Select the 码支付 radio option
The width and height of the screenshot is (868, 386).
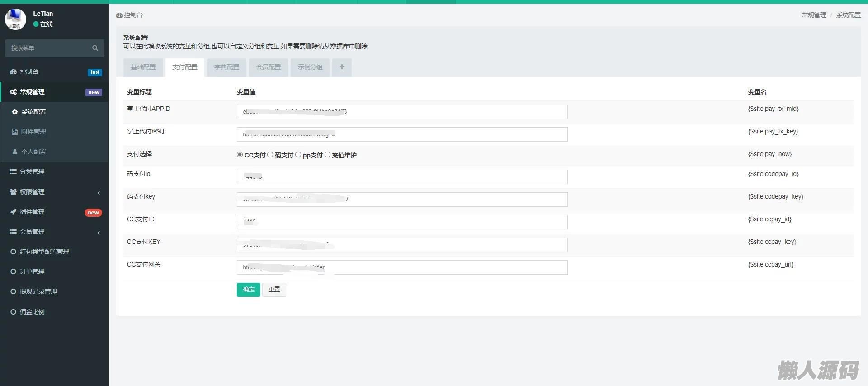(270, 155)
